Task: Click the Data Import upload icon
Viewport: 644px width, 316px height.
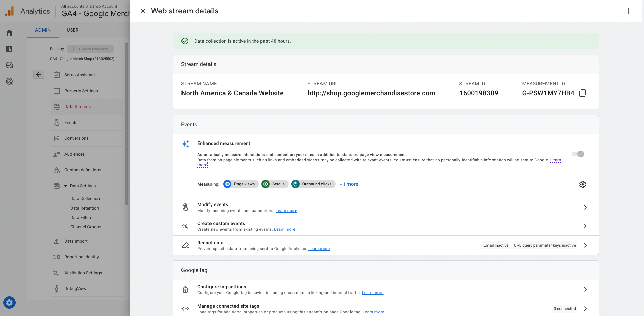Action: (x=57, y=241)
